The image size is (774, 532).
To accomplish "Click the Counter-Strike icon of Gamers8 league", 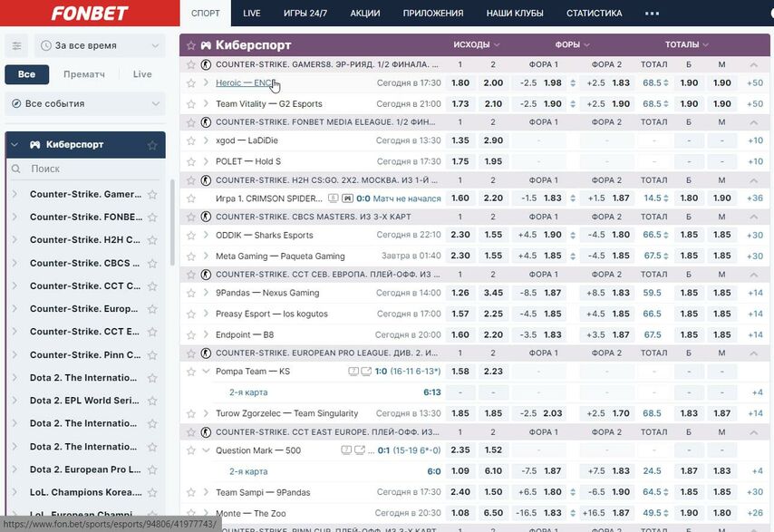I will [206, 64].
